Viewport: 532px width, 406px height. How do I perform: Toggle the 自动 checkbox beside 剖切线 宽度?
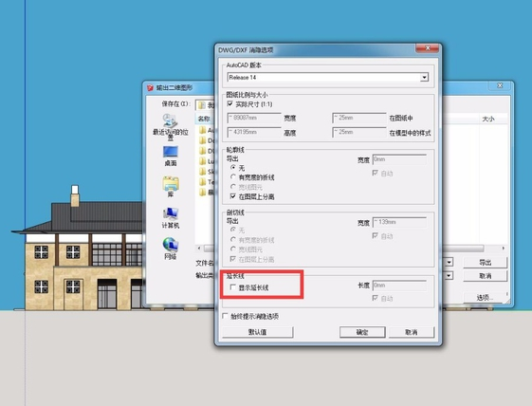(375, 235)
